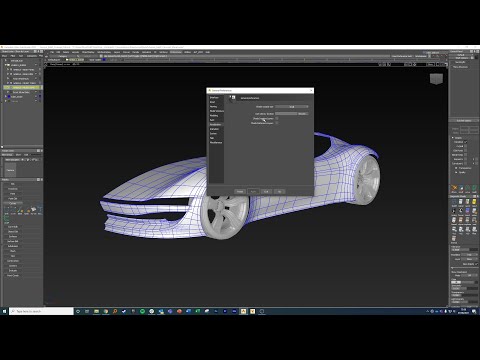The height and width of the screenshot is (360, 480).
Task: Expand the Curve Edit palette section
Action: (x=13, y=227)
